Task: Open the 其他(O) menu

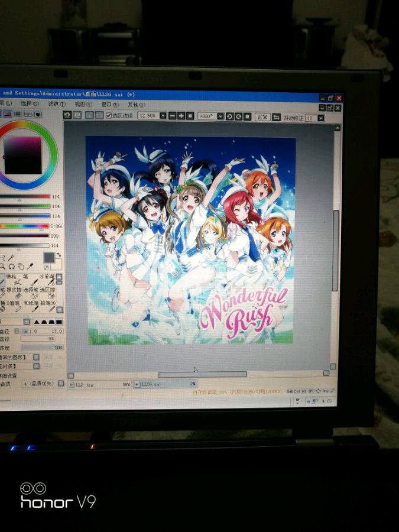Action: (137, 105)
